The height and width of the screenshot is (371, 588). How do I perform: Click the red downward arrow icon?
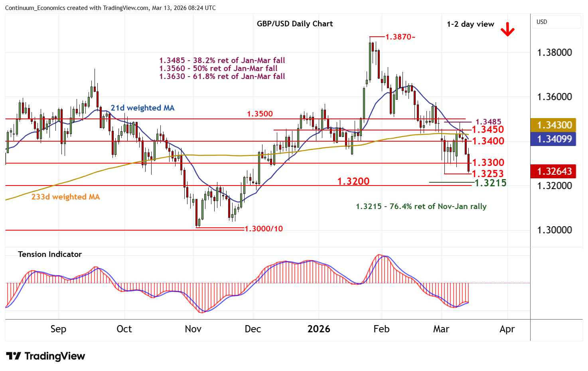[507, 29]
